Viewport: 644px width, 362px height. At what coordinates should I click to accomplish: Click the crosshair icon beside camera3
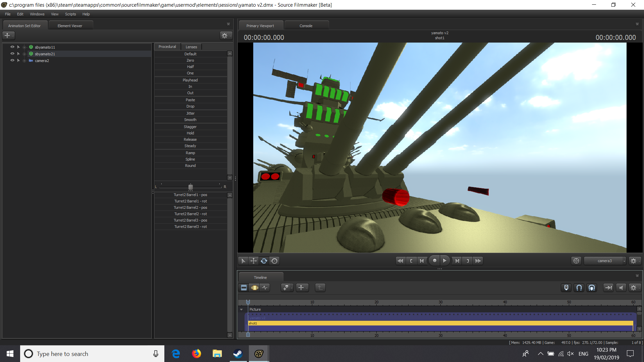coord(576,261)
